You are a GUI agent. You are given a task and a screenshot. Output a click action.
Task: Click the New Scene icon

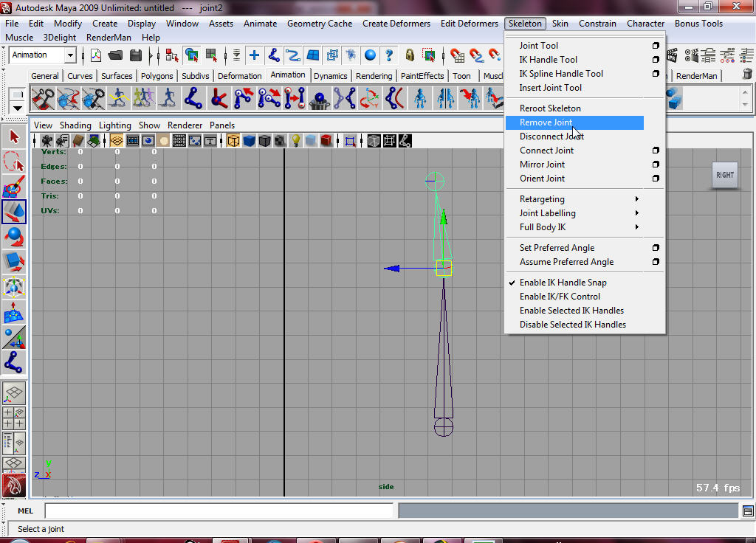tap(96, 55)
